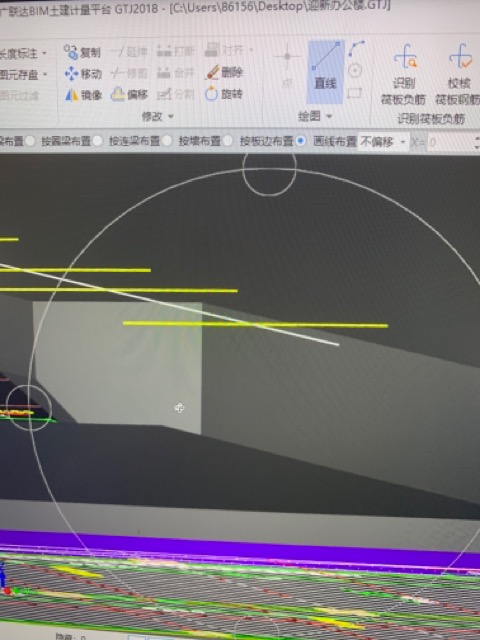Expand the 绘图 group dropdown
The image size is (480, 640).
[315, 117]
